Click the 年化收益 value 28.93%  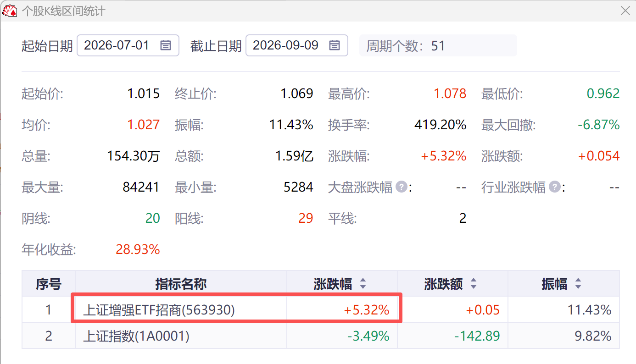pos(138,250)
